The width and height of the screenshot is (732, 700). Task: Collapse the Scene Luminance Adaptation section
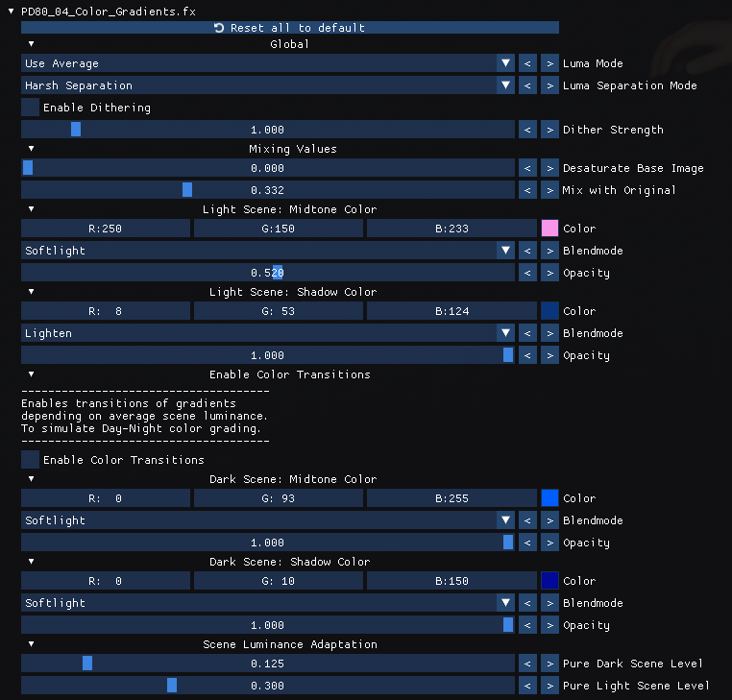click(x=31, y=644)
